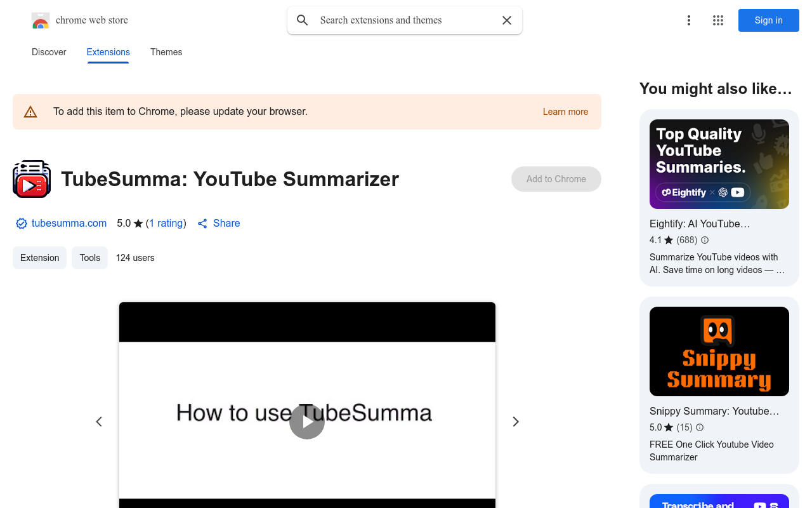The image size is (812, 508).
Task: Visit the tubesumma.com publisher link
Action: point(69,224)
